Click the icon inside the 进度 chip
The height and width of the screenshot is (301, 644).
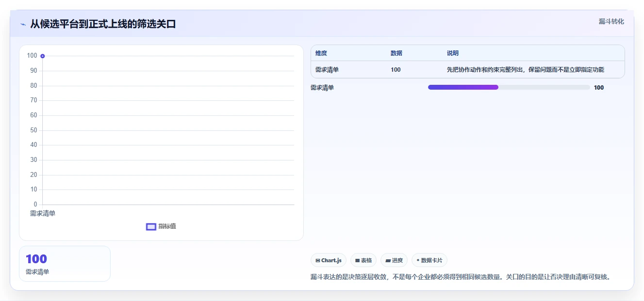388,260
